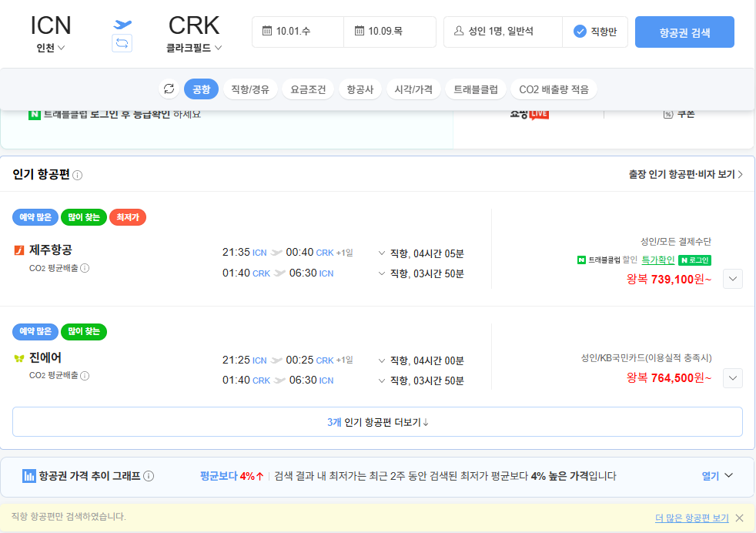Open the 항공사 filter tab

(x=360, y=89)
